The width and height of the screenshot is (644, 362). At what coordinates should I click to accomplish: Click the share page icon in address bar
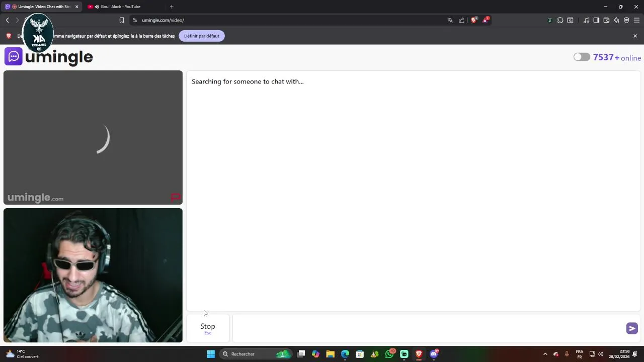[x=461, y=20]
